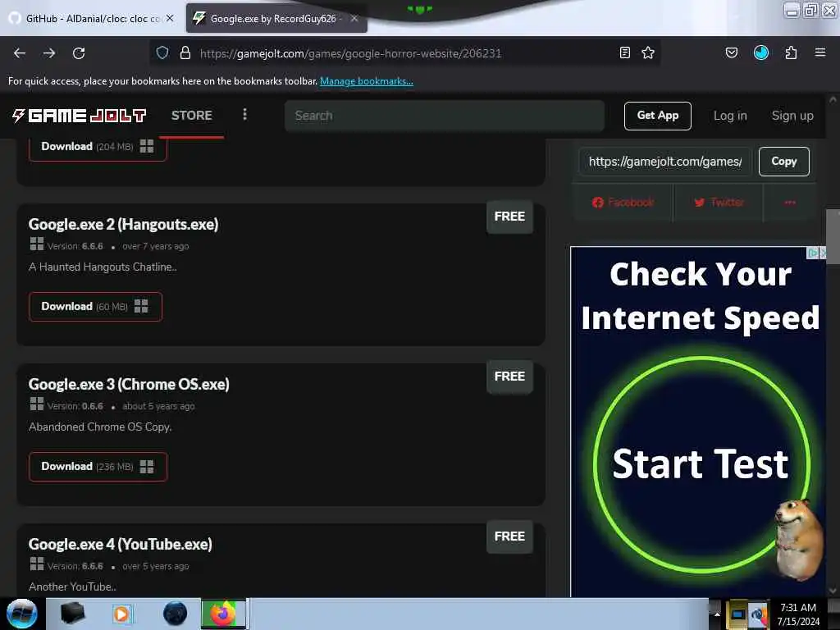
Task: Focus the Game Jolt search box
Action: pos(445,116)
